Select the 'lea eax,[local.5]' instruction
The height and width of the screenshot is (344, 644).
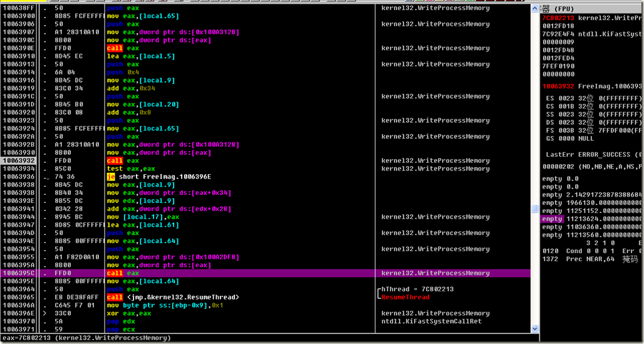point(141,56)
